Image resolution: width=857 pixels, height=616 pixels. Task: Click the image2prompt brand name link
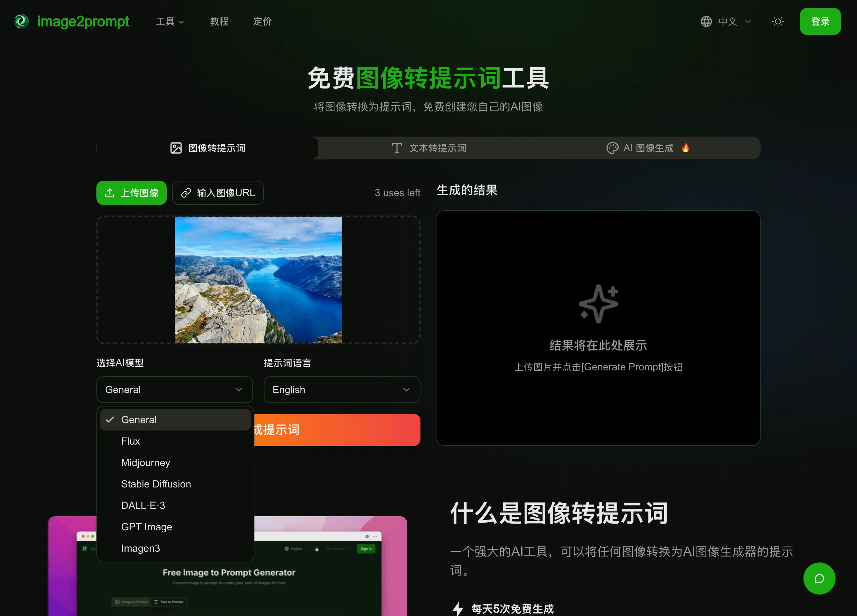pyautogui.click(x=83, y=21)
